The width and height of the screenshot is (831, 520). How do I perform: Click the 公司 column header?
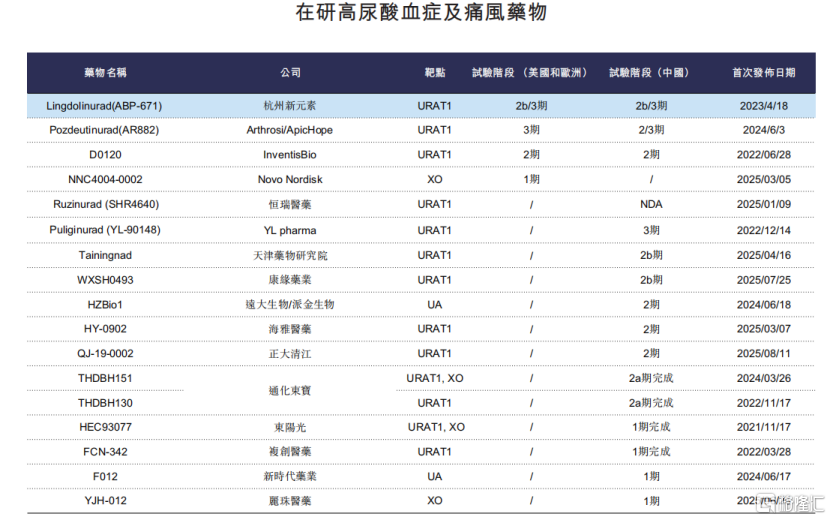coord(290,73)
